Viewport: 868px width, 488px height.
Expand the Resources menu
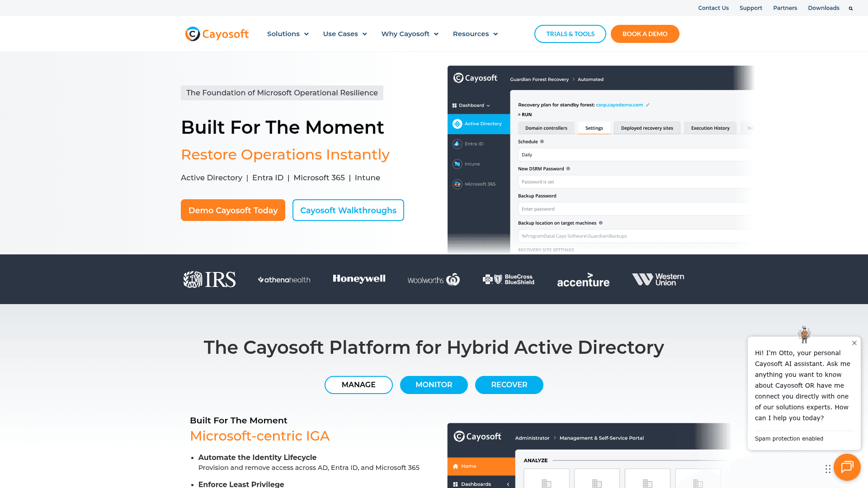click(x=475, y=34)
